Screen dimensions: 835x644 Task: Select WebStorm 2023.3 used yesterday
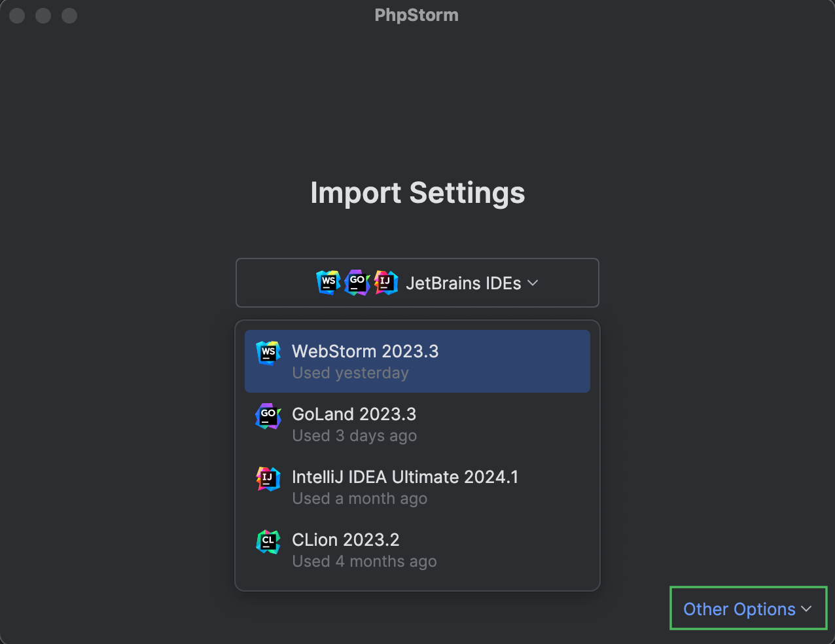tap(417, 361)
